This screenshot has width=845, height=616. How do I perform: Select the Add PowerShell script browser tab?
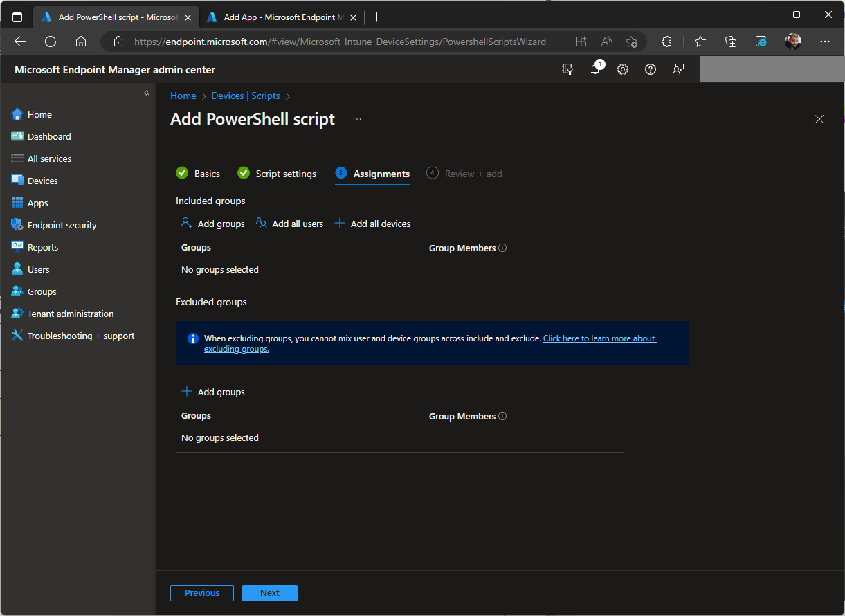(115, 17)
